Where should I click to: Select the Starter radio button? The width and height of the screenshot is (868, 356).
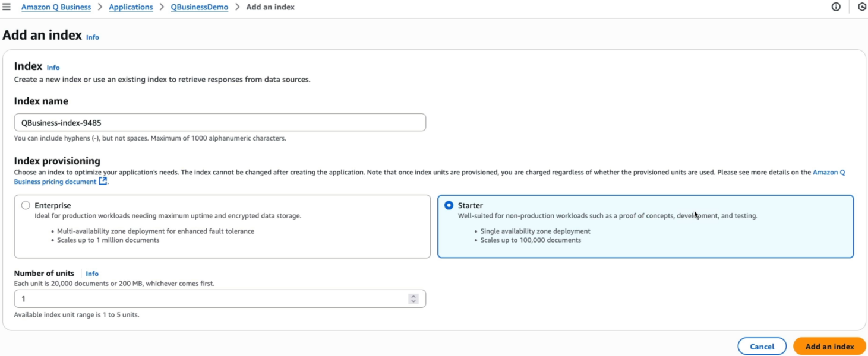point(449,205)
